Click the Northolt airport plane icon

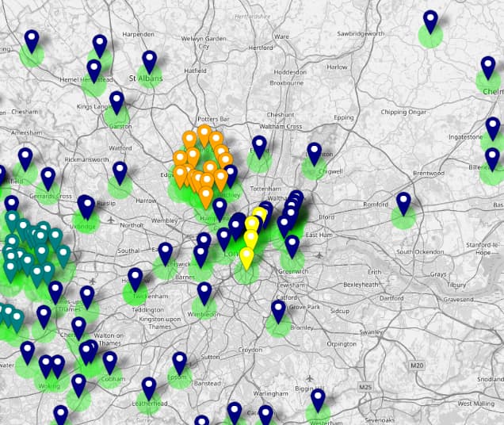coord(111,220)
